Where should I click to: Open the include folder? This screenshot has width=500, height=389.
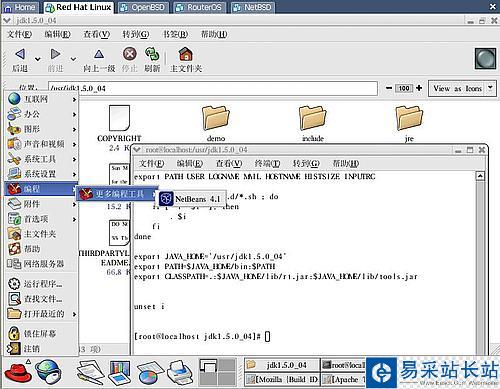pyautogui.click(x=312, y=118)
